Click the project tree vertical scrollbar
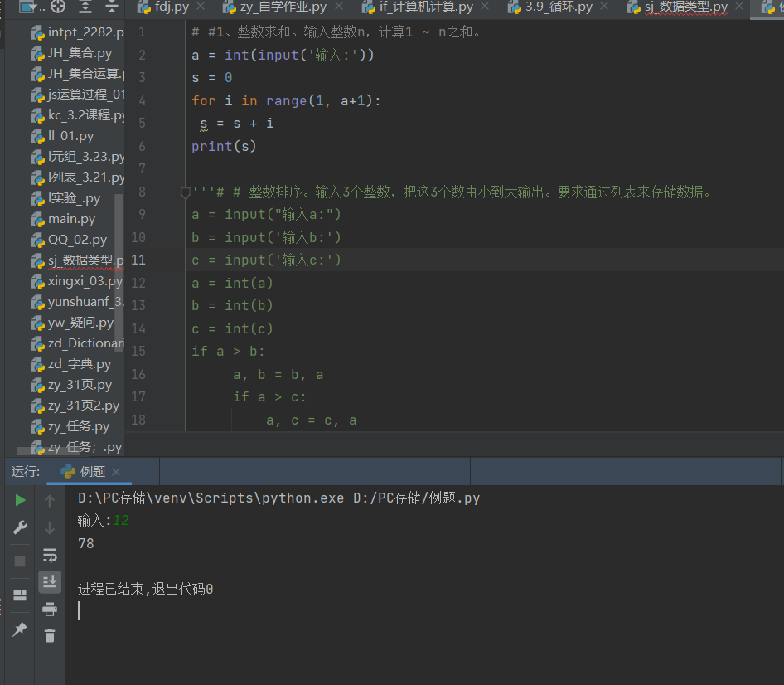 (x=119, y=274)
